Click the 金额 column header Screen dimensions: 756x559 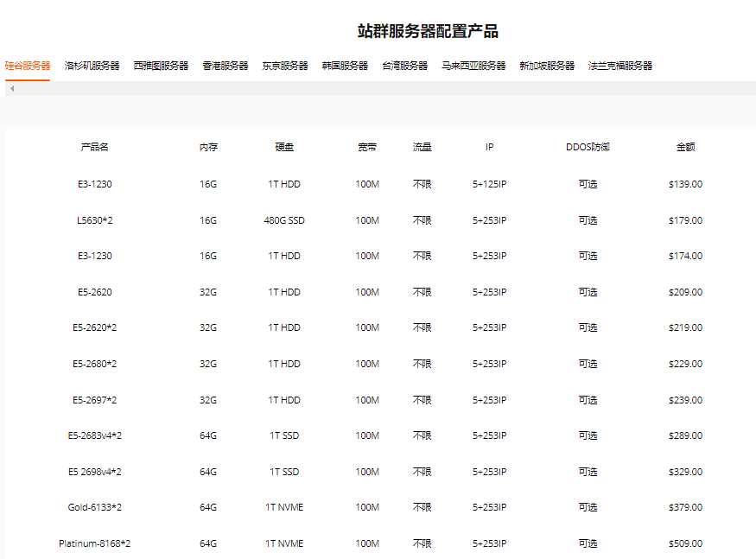coord(685,148)
